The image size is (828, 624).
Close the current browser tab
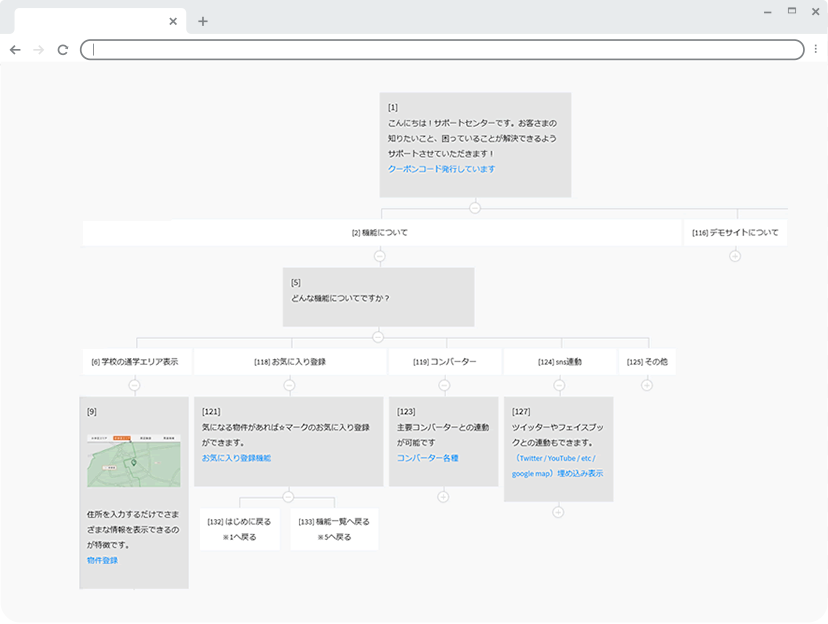(173, 21)
